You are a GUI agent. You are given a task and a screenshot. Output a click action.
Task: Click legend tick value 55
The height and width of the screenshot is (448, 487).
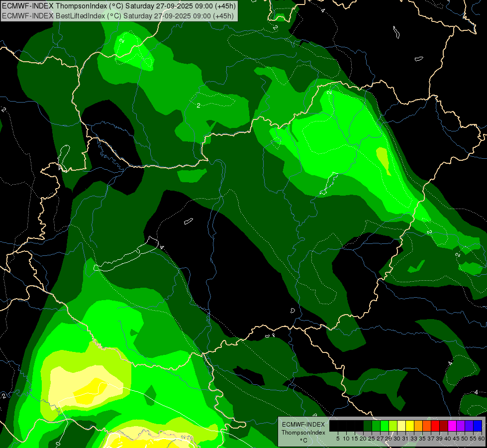coord(474,439)
